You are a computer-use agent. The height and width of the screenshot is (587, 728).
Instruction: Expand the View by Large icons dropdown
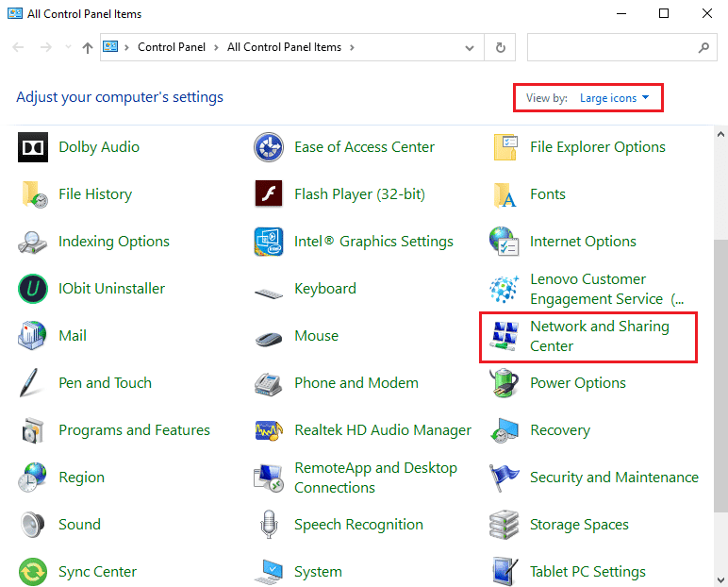click(x=614, y=98)
